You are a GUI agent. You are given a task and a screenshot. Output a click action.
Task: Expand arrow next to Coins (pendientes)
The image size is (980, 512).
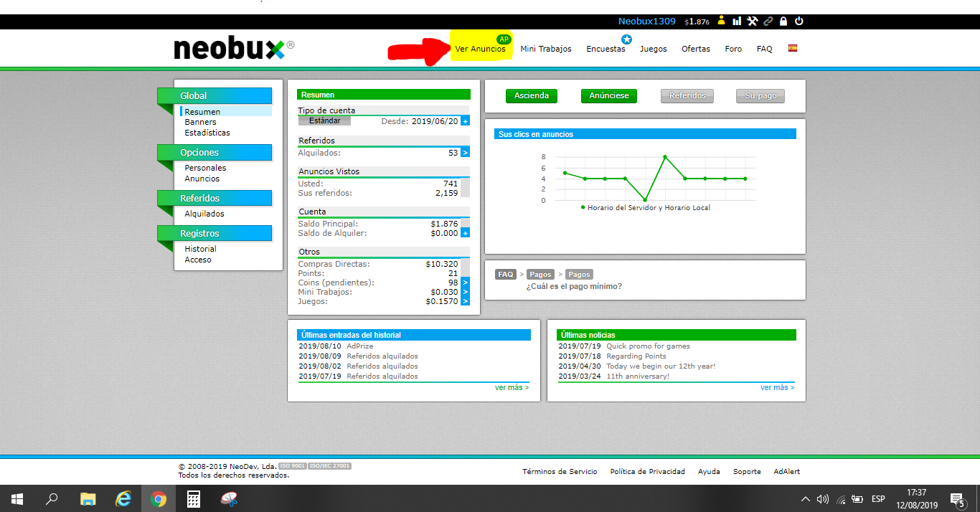click(465, 283)
